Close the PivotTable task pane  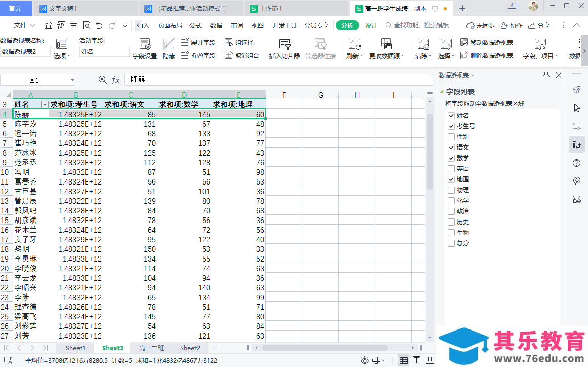tap(559, 75)
